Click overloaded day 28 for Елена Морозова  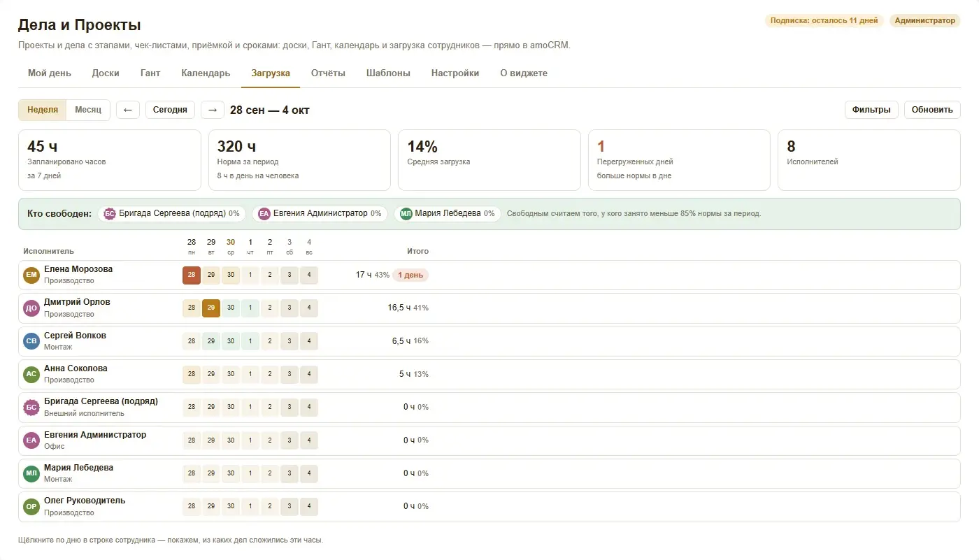(192, 275)
